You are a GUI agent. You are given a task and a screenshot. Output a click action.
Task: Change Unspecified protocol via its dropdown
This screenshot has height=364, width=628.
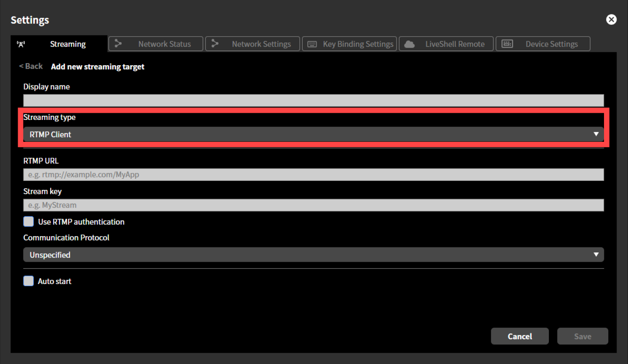click(x=313, y=254)
